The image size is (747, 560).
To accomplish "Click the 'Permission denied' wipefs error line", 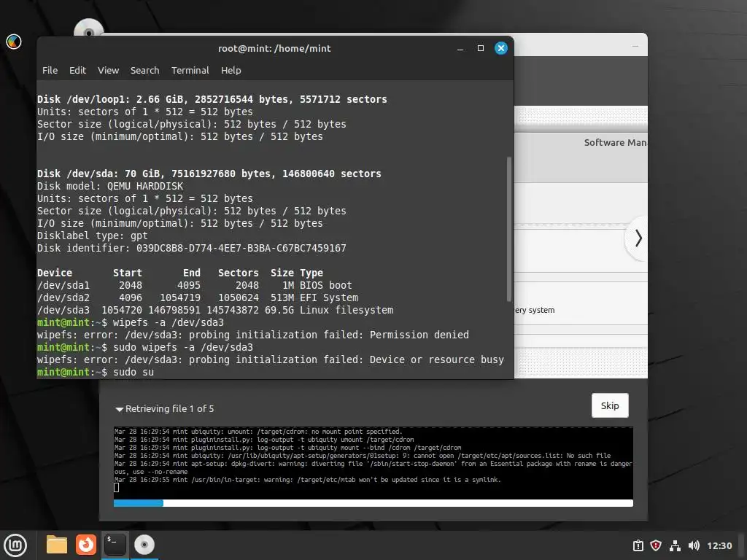I will 253,335.
